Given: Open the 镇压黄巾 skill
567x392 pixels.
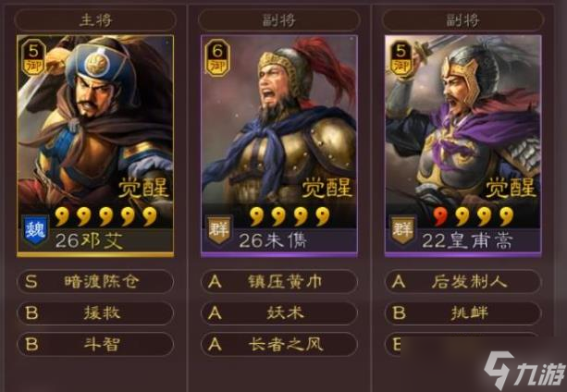Looking at the screenshot, I should click(x=279, y=281).
